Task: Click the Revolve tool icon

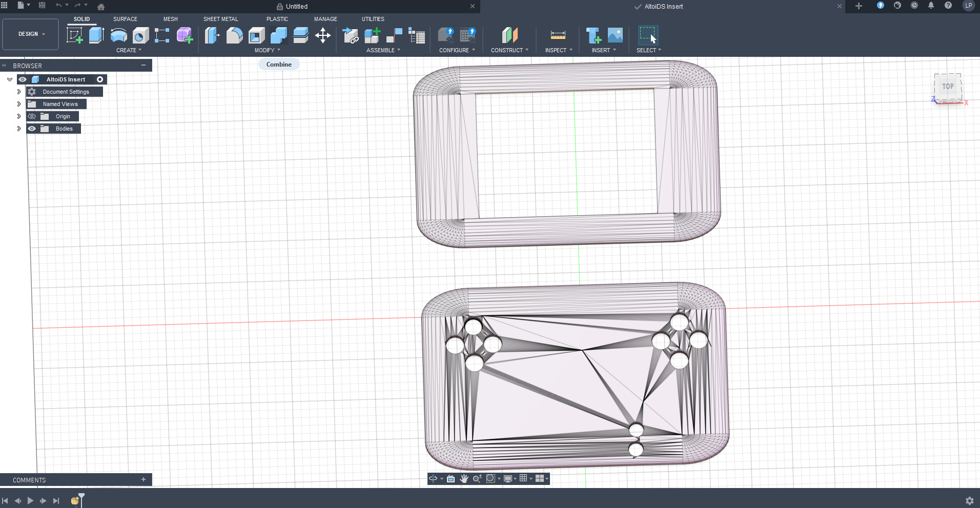Action: 118,35
